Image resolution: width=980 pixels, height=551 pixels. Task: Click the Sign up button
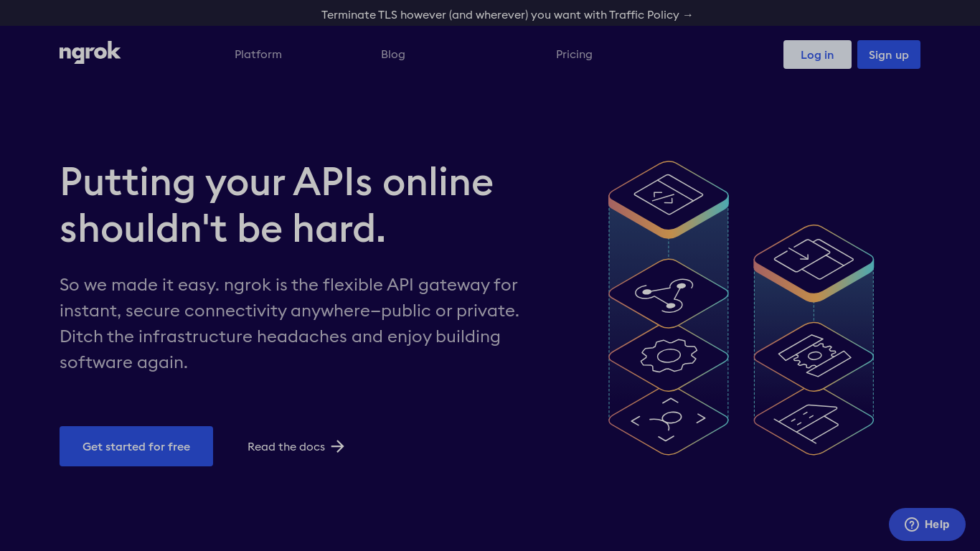tap(889, 55)
